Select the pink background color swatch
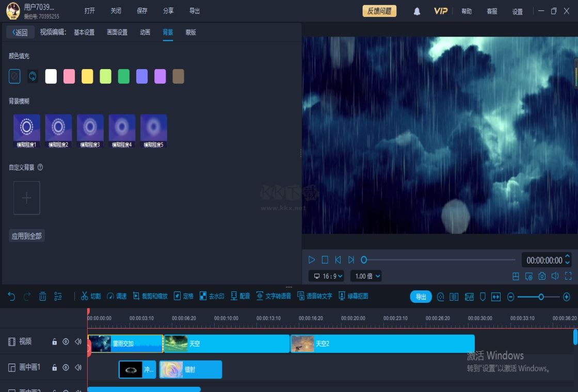 click(69, 76)
